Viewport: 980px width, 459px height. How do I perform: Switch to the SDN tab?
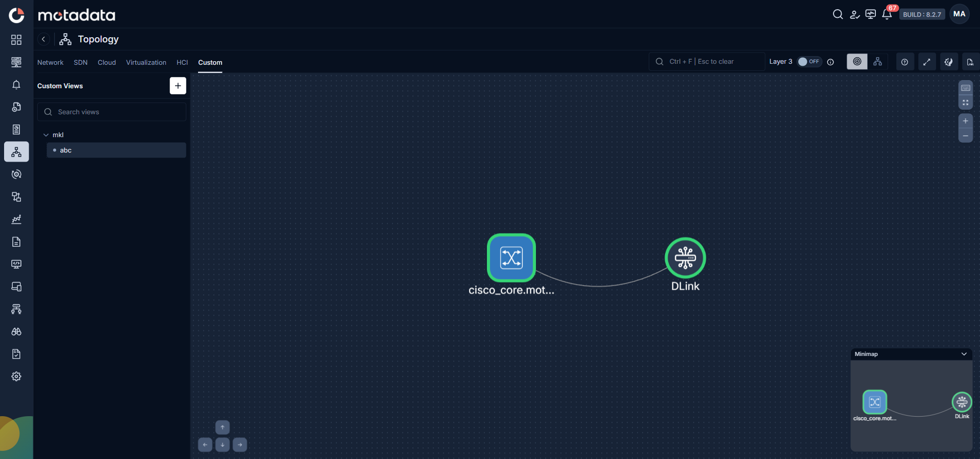click(x=81, y=62)
